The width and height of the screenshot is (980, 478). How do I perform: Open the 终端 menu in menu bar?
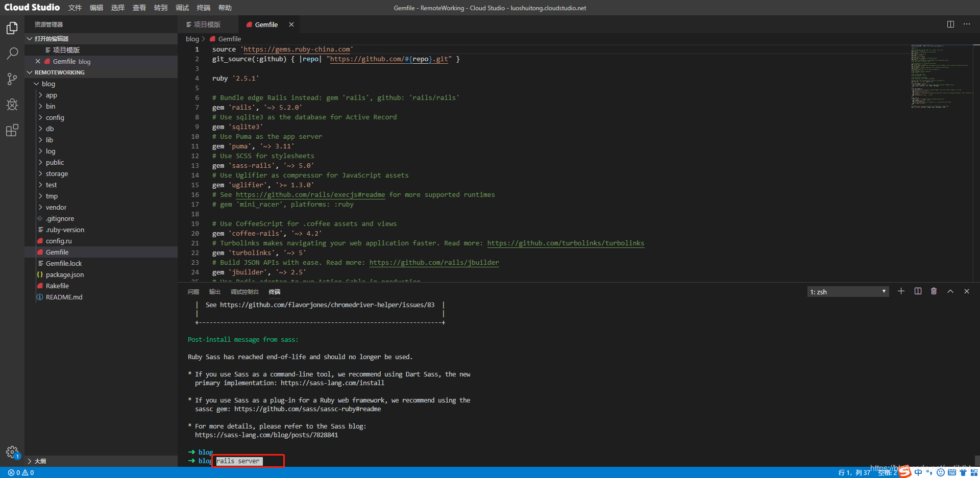204,8
